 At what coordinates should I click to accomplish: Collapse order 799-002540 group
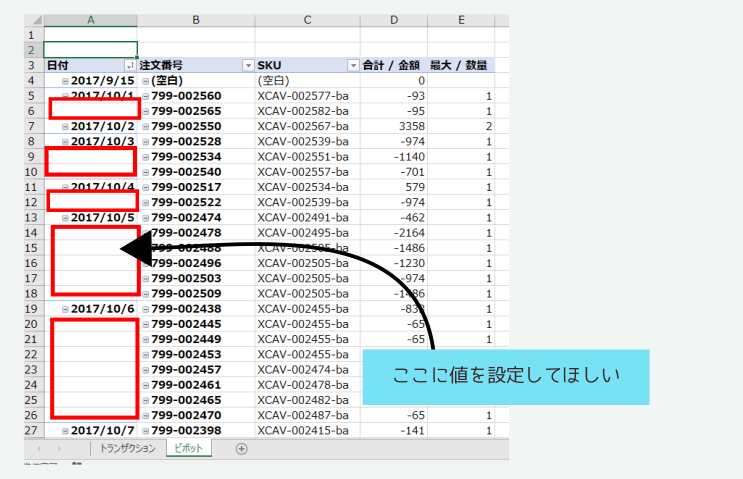pos(146,172)
